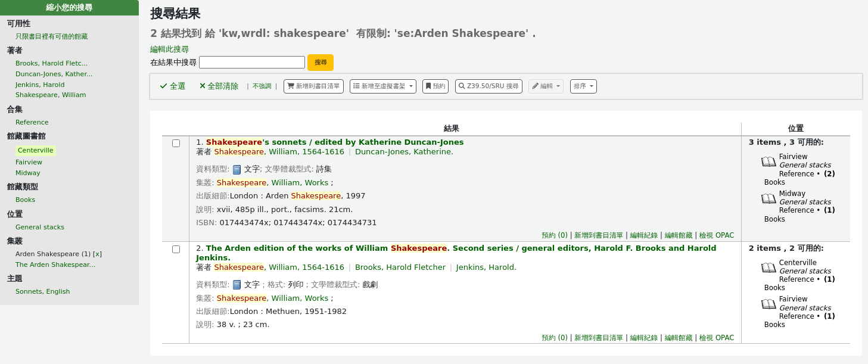Click the book icon beside Midway in result 1
This screenshot has height=364, width=868.
[x=769, y=198]
